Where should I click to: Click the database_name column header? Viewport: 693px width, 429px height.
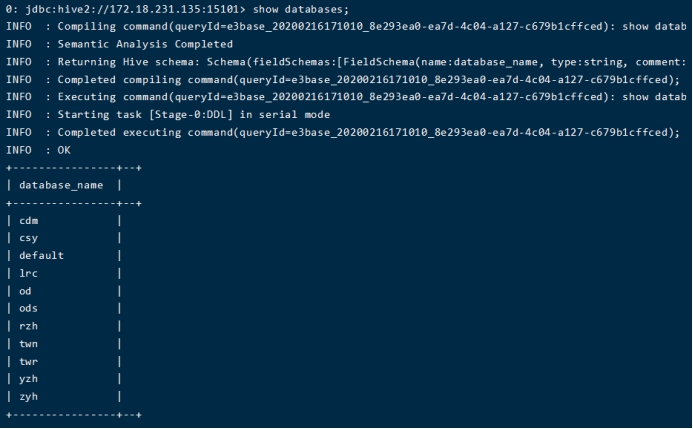[62, 185]
